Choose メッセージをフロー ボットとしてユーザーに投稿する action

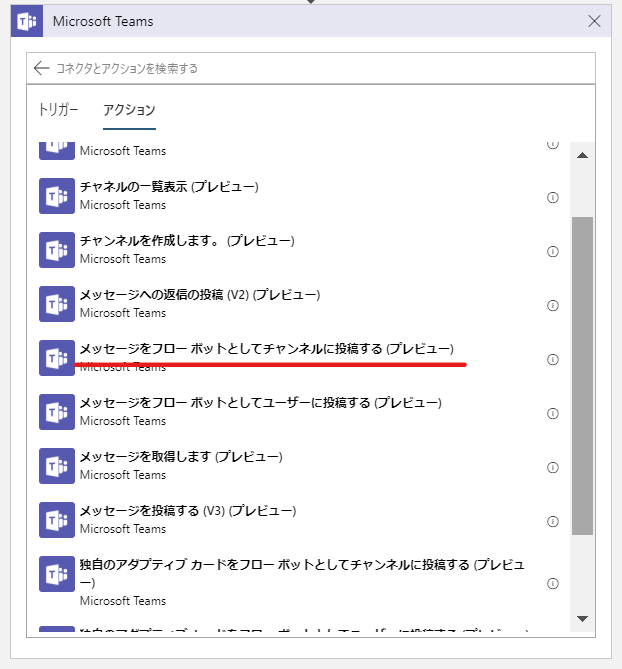point(261,403)
